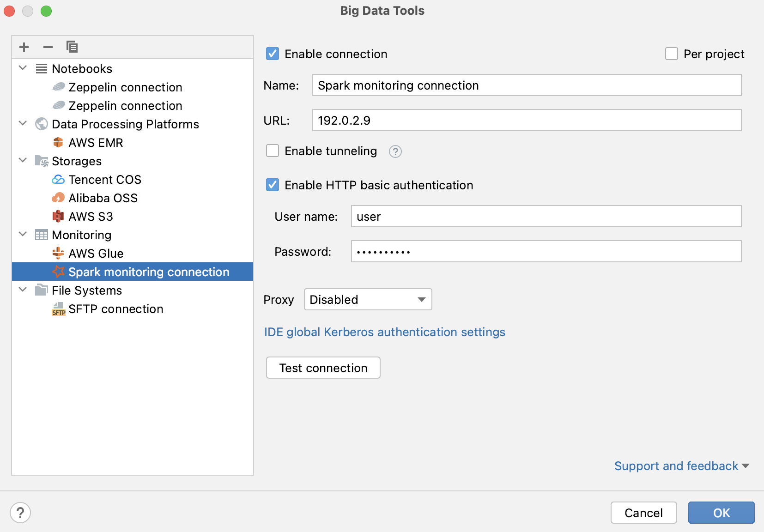Select the Data Processing Platforms label
This screenshot has height=532, width=764.
125,124
